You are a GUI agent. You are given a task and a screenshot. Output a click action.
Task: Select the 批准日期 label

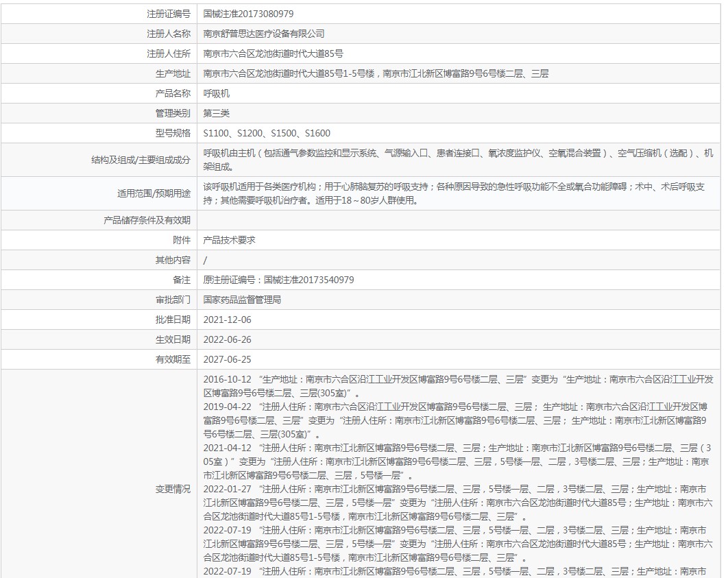173,320
